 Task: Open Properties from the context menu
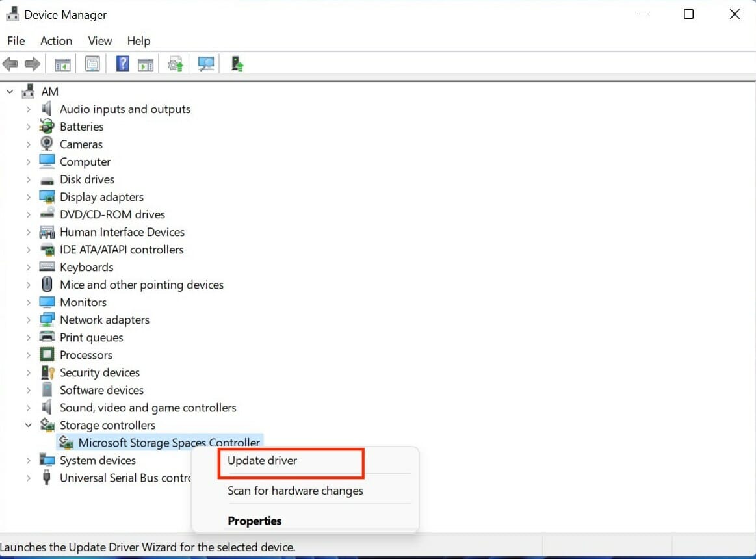click(254, 521)
